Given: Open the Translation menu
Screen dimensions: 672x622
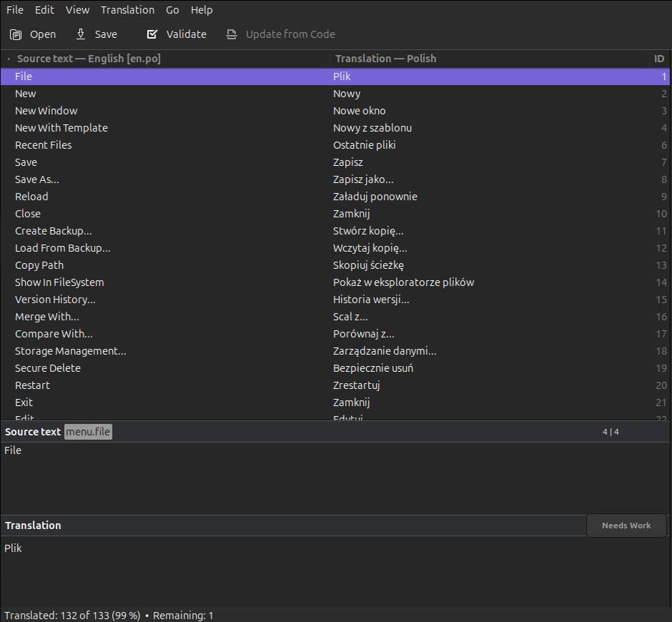Looking at the screenshot, I should [x=127, y=10].
